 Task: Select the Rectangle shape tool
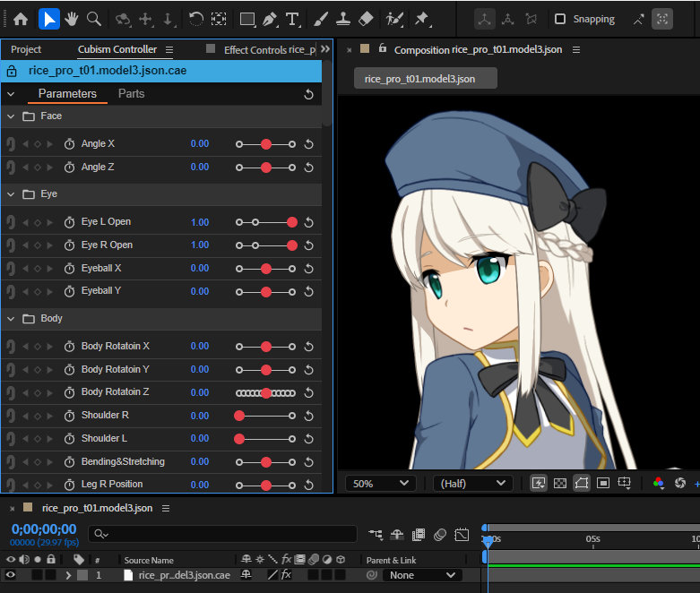247,19
